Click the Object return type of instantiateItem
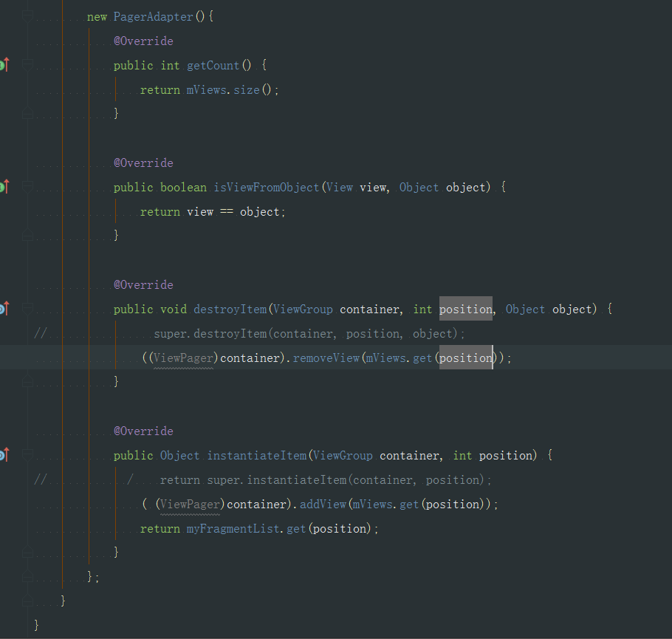672x639 pixels. (x=179, y=455)
